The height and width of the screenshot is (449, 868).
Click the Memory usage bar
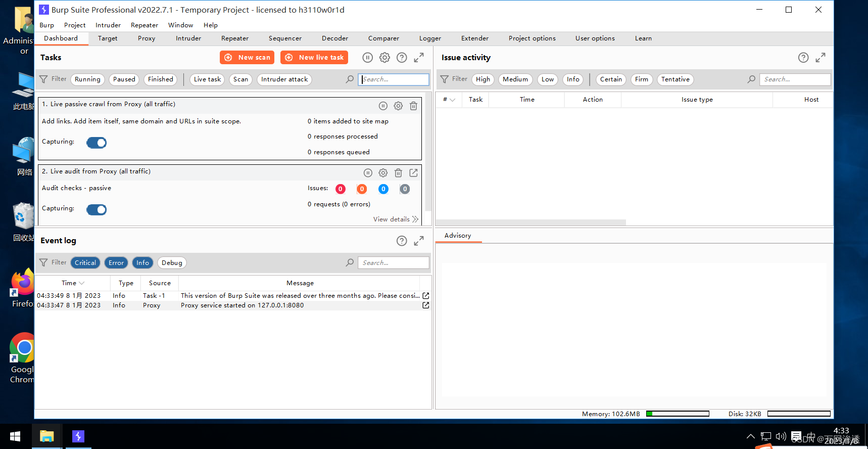tap(678, 414)
